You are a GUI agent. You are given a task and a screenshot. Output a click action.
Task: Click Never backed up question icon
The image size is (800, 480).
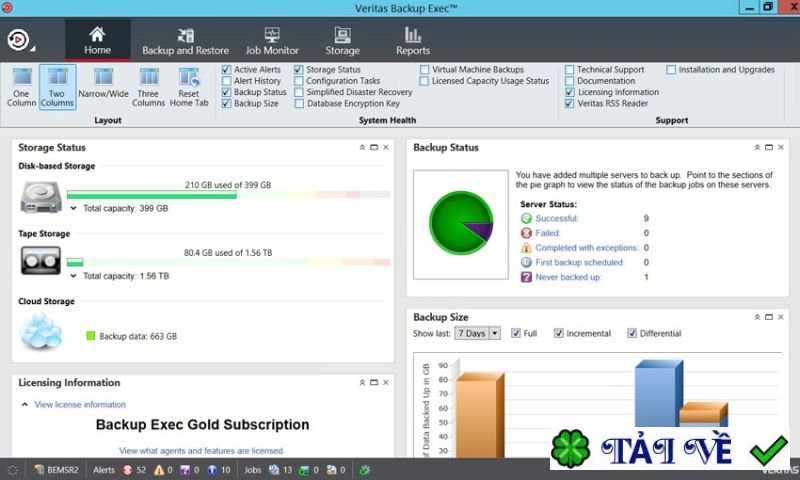click(x=526, y=277)
